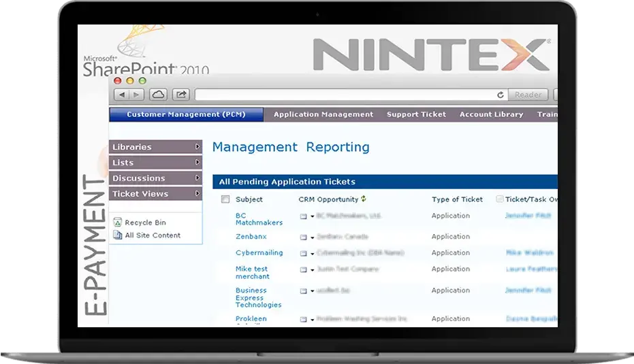The image size is (634, 364).
Task: Open the BC Matchmakers ticket link
Action: [x=259, y=219]
